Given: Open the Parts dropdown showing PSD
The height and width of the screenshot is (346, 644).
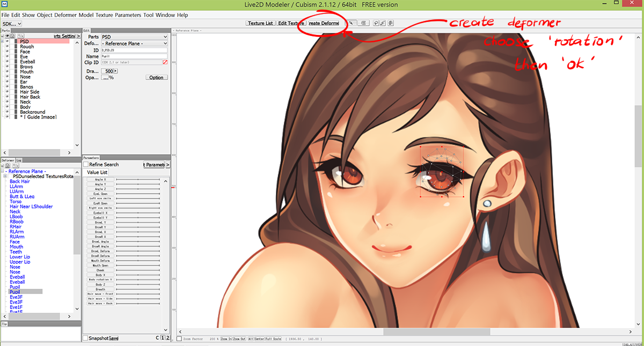Looking at the screenshot, I should (135, 36).
